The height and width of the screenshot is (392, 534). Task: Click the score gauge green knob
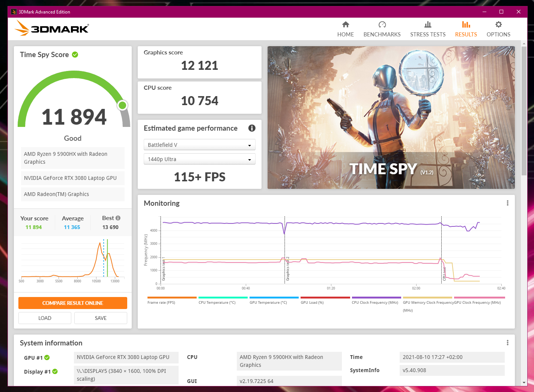point(122,106)
